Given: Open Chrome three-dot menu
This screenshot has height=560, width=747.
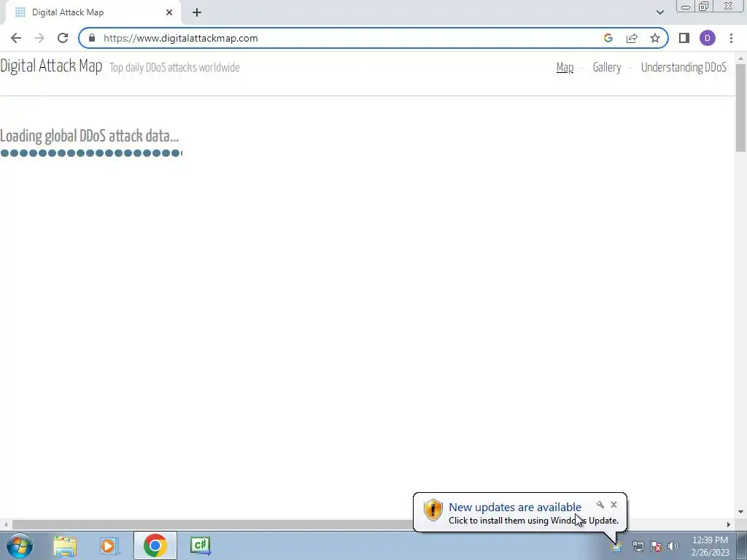Looking at the screenshot, I should click(x=731, y=38).
